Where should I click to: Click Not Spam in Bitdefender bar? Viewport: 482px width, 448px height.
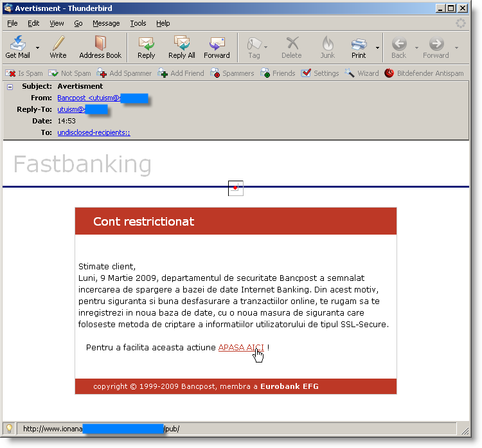pyautogui.click(x=70, y=73)
